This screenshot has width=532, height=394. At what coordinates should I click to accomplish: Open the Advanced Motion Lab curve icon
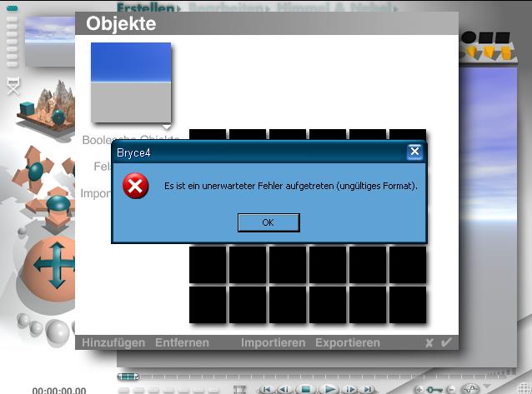(x=471, y=389)
